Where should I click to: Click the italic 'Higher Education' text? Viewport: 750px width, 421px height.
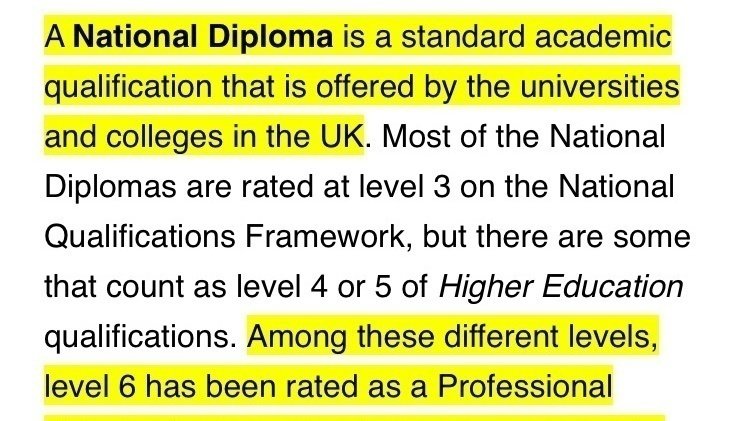coord(563,288)
